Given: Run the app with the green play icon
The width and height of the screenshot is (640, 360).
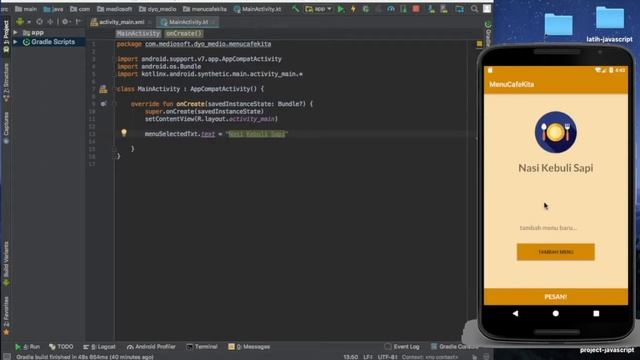Looking at the screenshot, I should pyautogui.click(x=340, y=9).
